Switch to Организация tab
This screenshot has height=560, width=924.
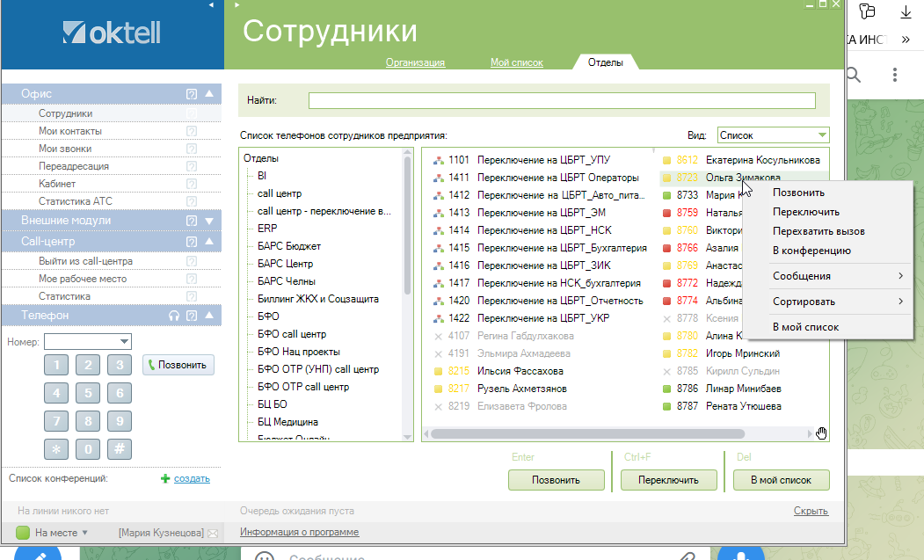pyautogui.click(x=416, y=62)
